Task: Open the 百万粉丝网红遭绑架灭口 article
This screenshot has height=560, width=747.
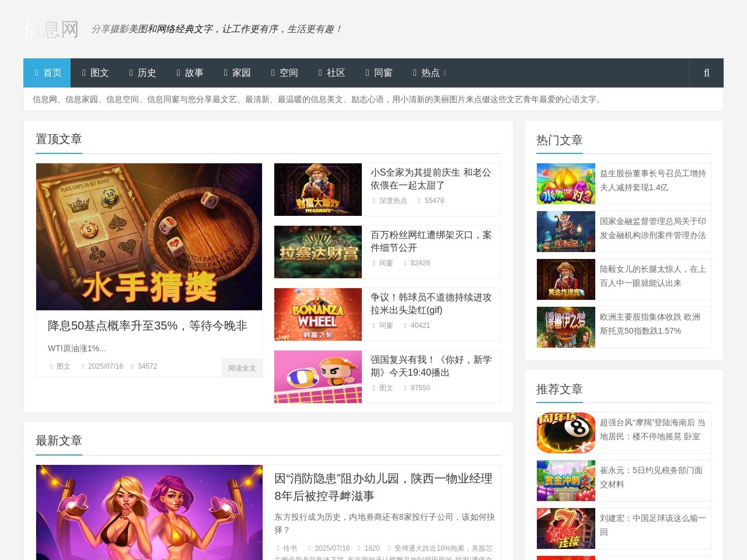Action: click(x=430, y=242)
